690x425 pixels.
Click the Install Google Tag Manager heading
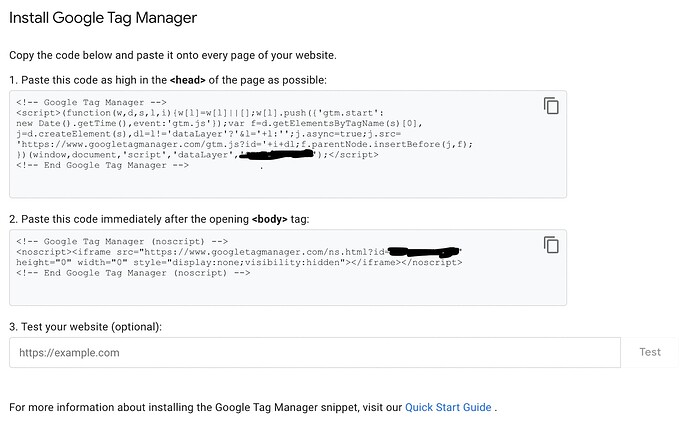[x=103, y=18]
